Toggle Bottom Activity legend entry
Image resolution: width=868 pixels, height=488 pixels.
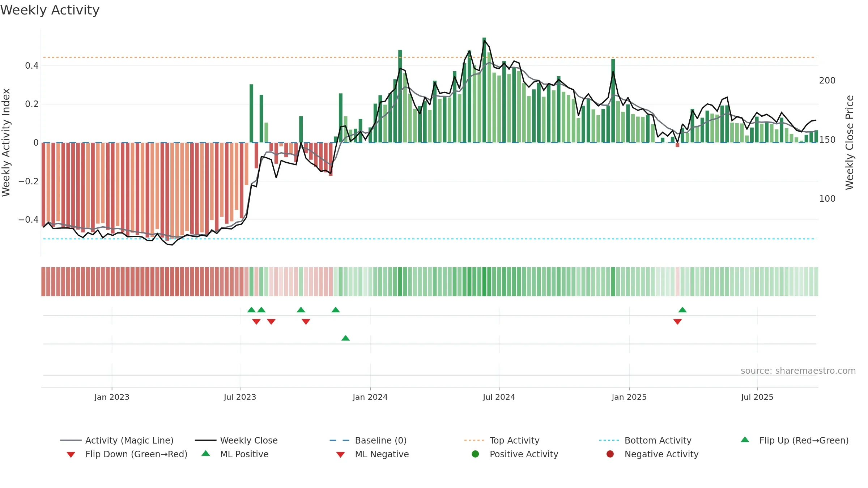coord(645,440)
